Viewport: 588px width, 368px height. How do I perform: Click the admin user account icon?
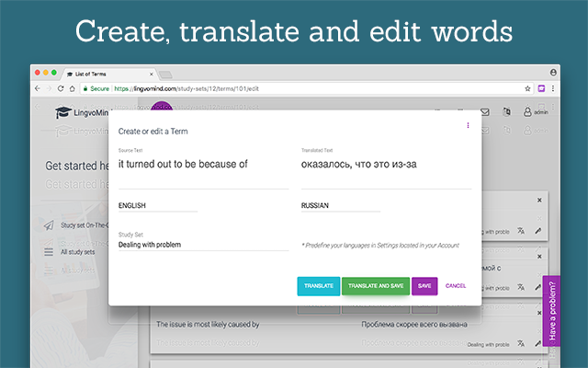pos(527,111)
